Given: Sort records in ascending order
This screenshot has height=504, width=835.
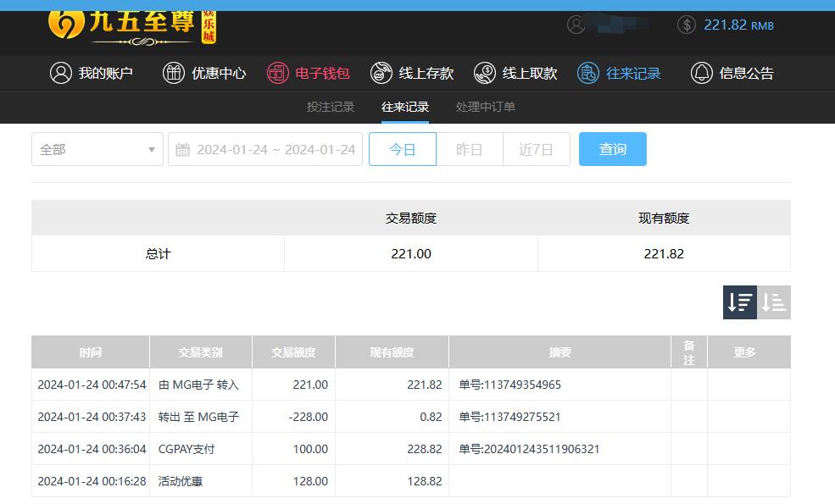Looking at the screenshot, I should coord(774,302).
